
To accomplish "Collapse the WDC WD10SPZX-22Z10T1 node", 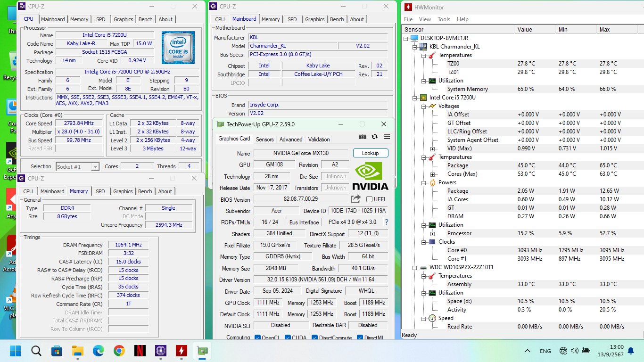I will click(x=415, y=267).
